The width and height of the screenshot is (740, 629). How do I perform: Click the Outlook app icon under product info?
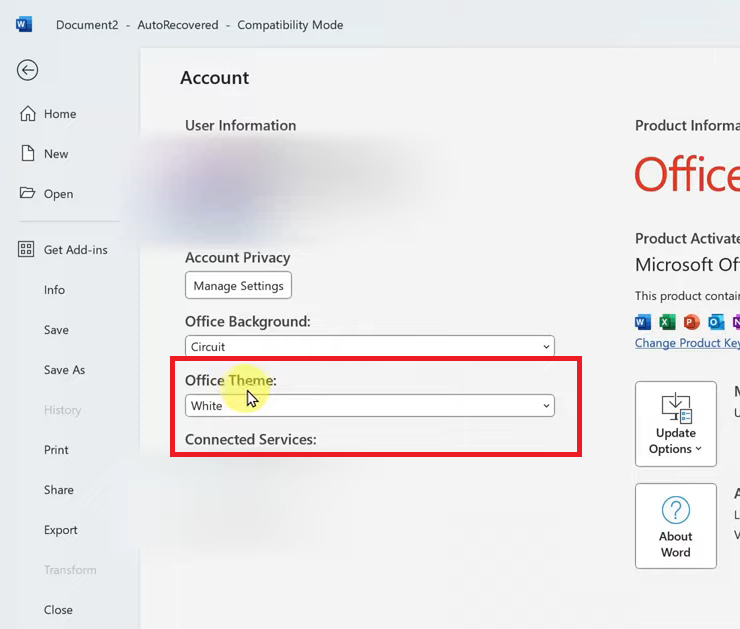click(x=716, y=322)
